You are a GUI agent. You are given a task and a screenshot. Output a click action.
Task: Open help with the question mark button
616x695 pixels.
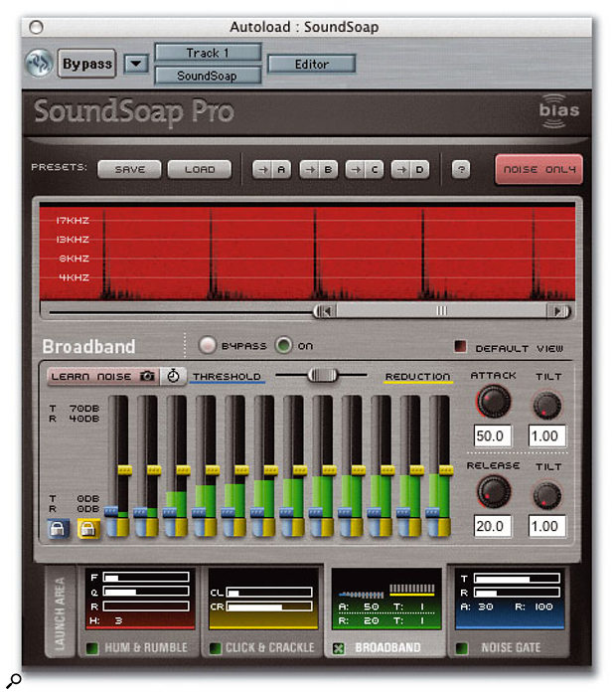point(461,170)
